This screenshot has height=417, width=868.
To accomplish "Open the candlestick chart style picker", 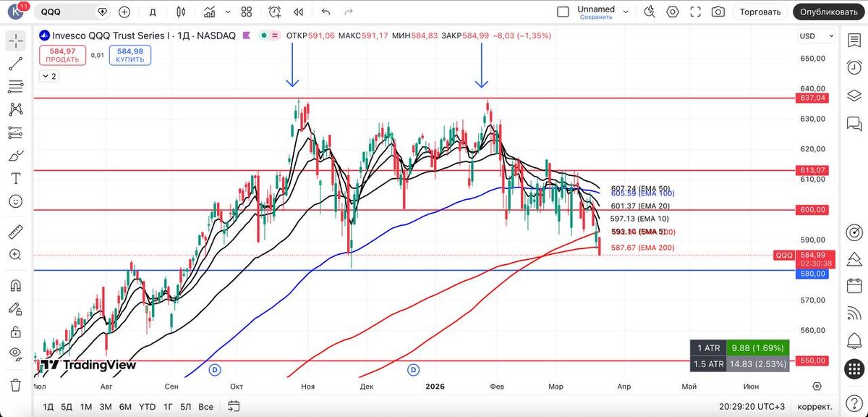I will (x=181, y=12).
